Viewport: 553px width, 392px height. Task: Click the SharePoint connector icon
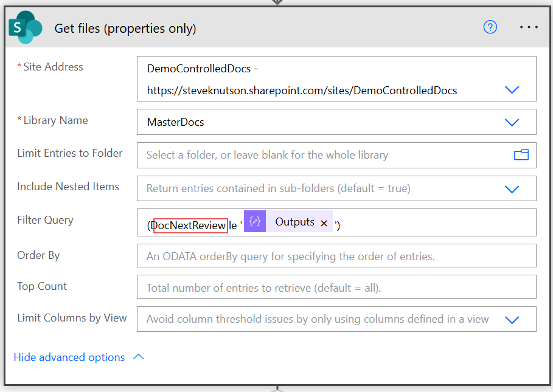pos(26,28)
